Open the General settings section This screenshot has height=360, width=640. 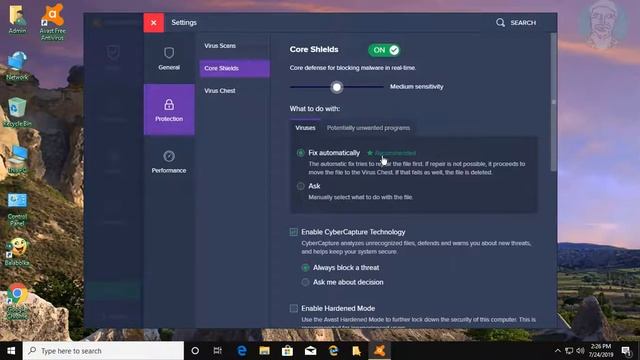tap(169, 58)
